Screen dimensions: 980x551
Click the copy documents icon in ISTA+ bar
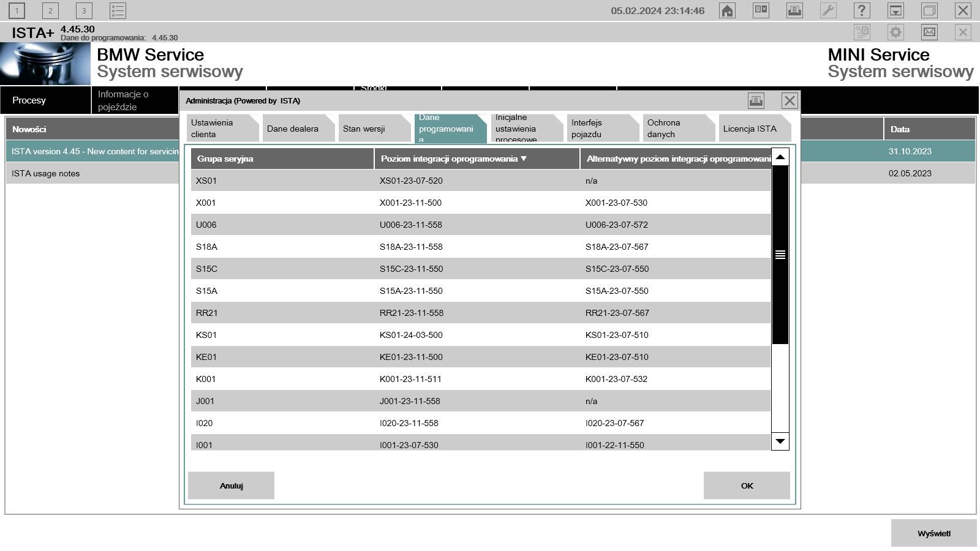(862, 32)
